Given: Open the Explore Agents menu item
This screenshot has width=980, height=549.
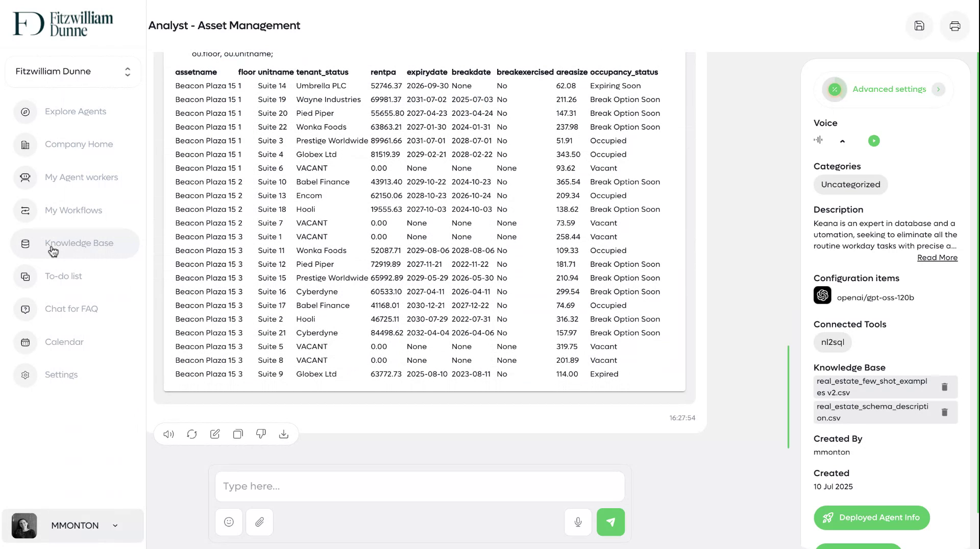Looking at the screenshot, I should pyautogui.click(x=76, y=111).
